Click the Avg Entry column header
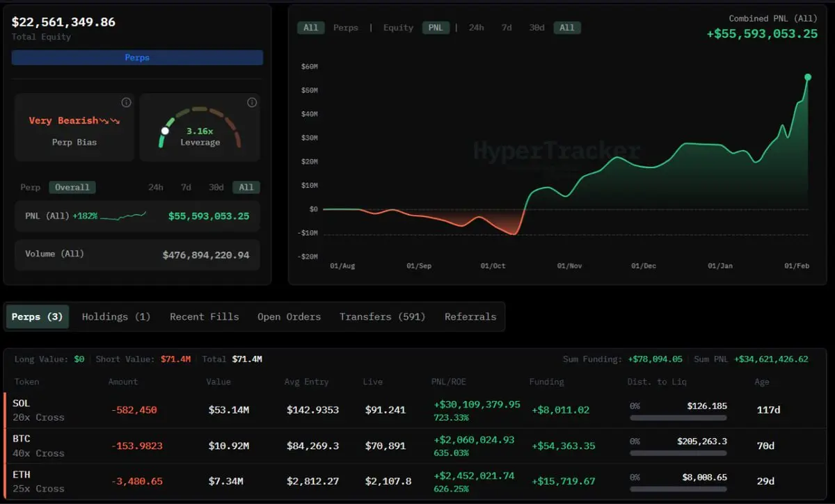Image resolution: width=835 pixels, height=504 pixels. pyautogui.click(x=306, y=382)
